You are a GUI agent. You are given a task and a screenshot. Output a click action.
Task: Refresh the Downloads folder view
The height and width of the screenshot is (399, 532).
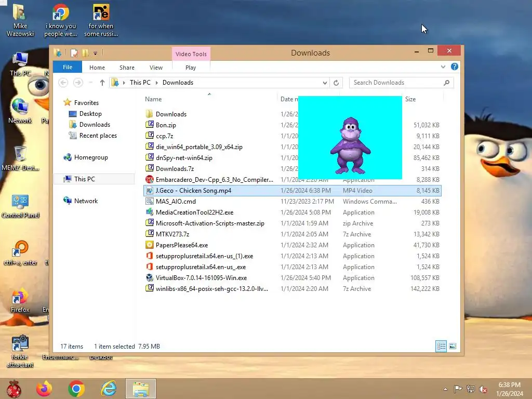tap(336, 83)
